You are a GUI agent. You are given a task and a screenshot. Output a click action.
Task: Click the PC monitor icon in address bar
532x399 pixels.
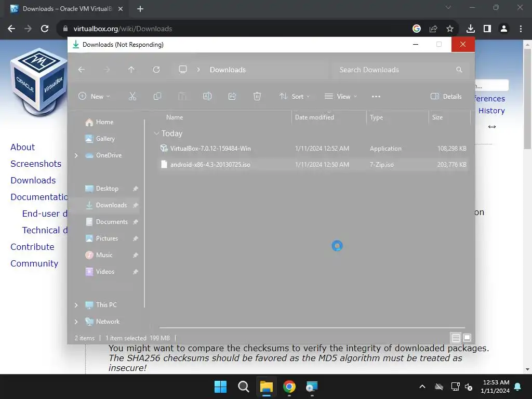click(x=183, y=70)
